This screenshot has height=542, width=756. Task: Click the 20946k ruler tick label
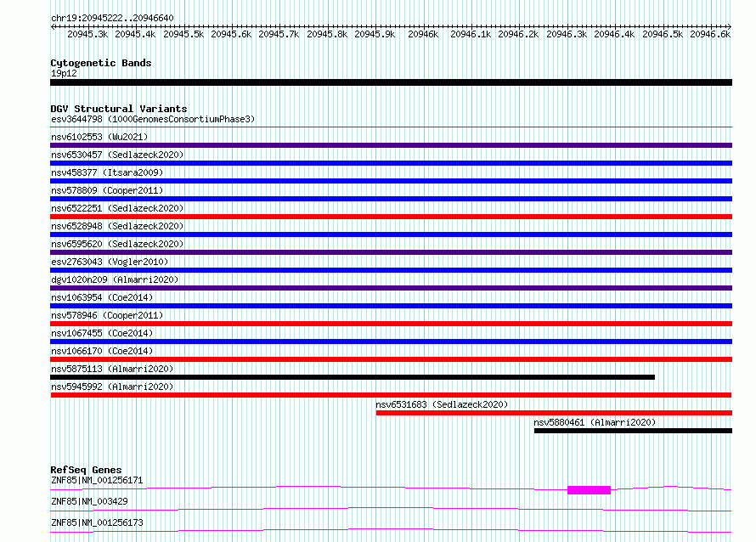pyautogui.click(x=423, y=34)
